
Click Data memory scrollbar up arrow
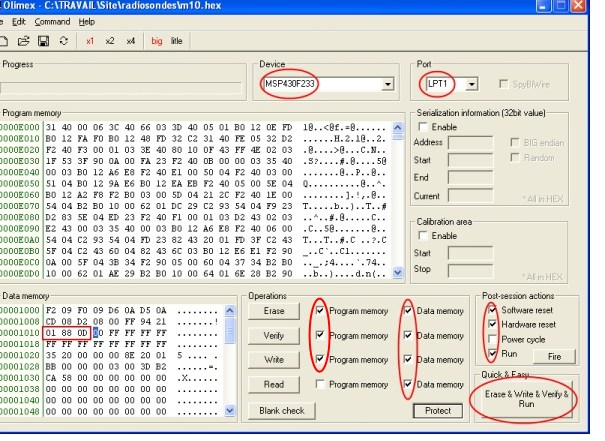tap(230, 310)
